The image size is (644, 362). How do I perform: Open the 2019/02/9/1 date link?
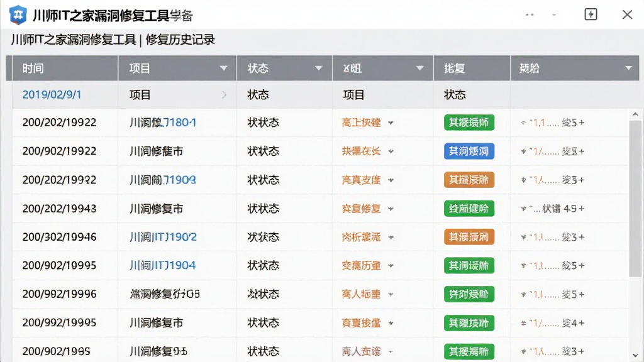[52, 95]
